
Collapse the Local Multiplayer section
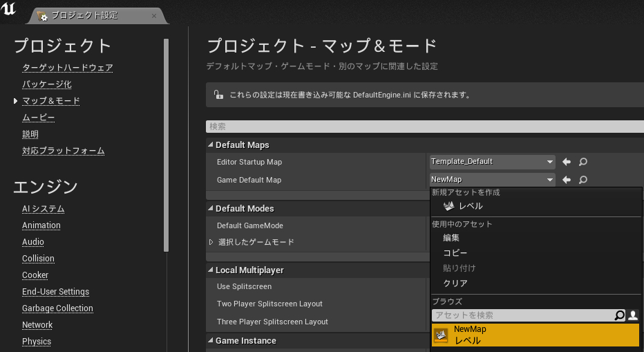210,270
